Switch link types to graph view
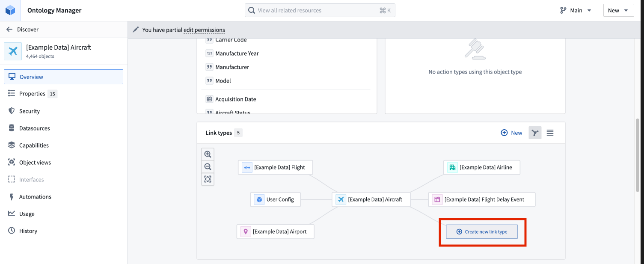 tap(535, 133)
